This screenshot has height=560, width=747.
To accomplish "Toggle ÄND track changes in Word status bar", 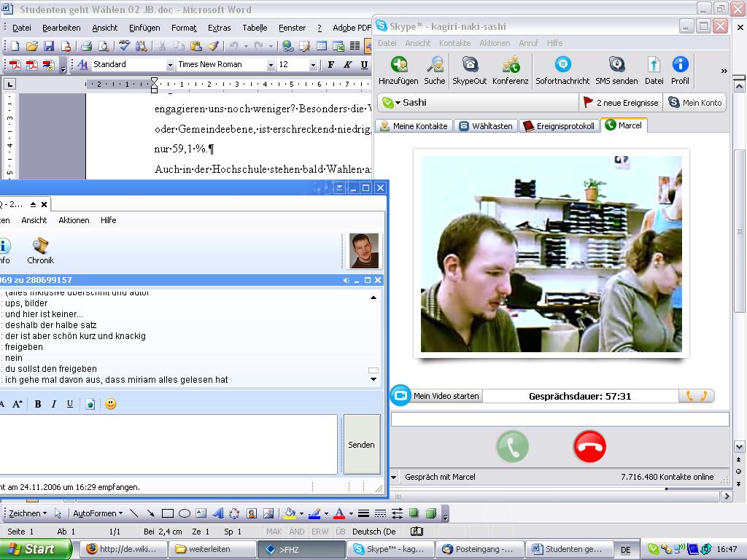I will 296,532.
